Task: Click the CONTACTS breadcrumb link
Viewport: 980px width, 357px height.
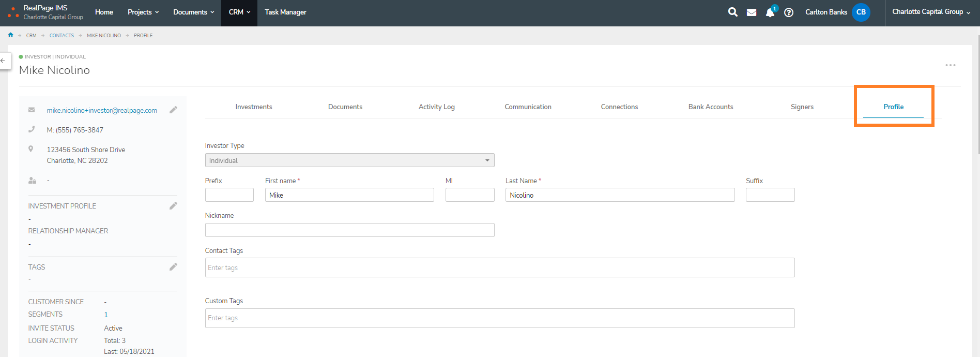Action: [62, 36]
